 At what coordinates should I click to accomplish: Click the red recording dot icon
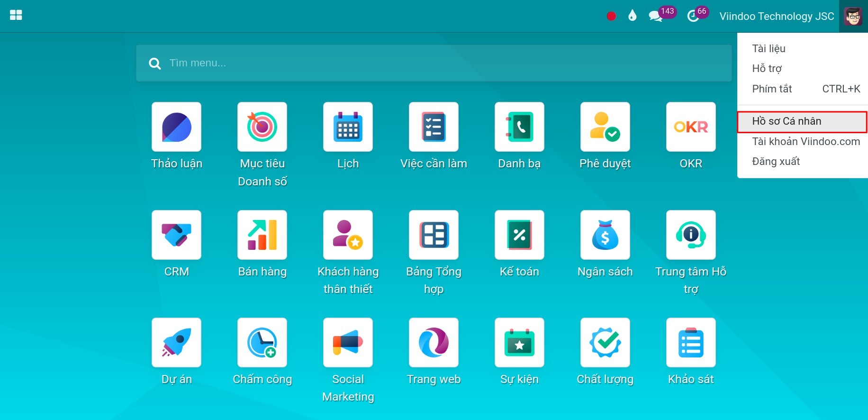(611, 16)
